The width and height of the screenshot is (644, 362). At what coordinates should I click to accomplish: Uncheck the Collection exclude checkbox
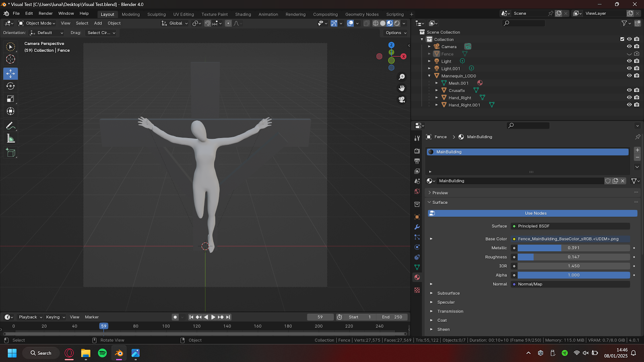click(x=622, y=39)
